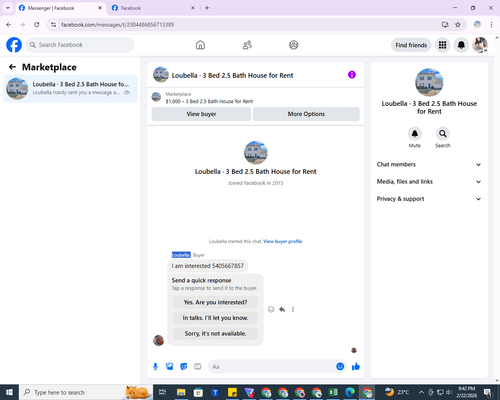
Task: Click the Marketplace listing price line
Action: tap(209, 101)
